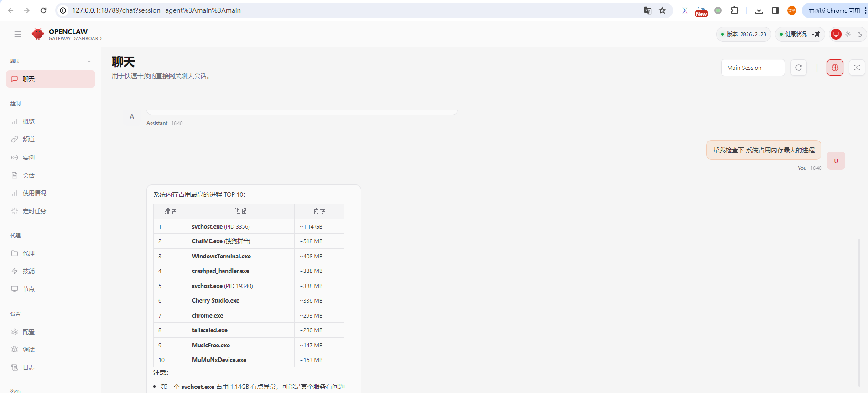The width and height of the screenshot is (868, 393).
Task: Open 频道 channels in sidebar
Action: click(x=51, y=139)
